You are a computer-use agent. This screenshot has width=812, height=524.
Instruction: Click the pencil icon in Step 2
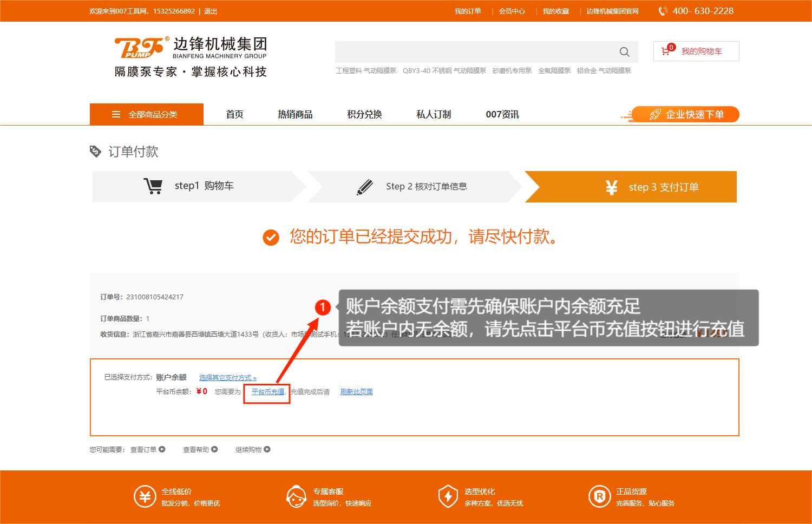pos(365,187)
